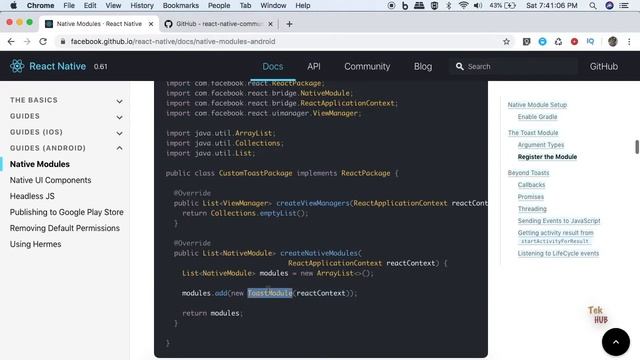Screen dimensions: 640x360
Task: Open the API nav tab
Action: (x=314, y=66)
